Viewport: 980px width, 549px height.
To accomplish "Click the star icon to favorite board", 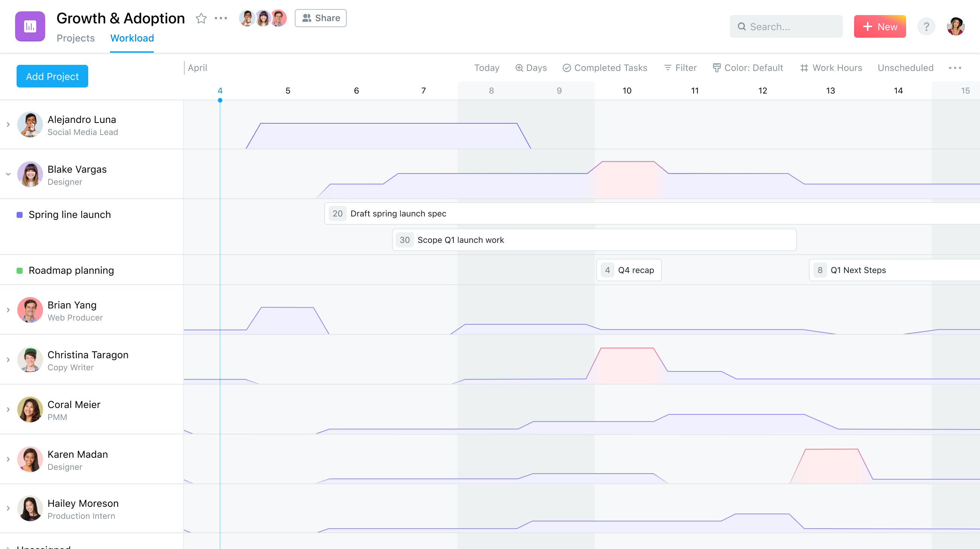I will pos(201,17).
